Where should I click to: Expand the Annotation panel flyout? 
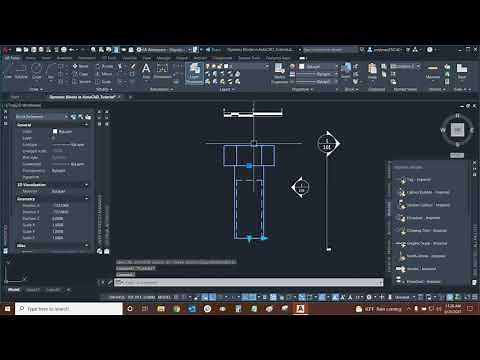tap(161, 89)
